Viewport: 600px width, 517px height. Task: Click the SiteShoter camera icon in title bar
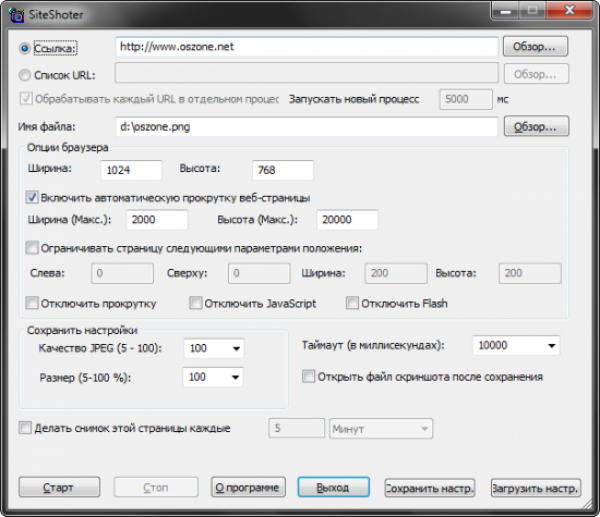click(x=16, y=15)
